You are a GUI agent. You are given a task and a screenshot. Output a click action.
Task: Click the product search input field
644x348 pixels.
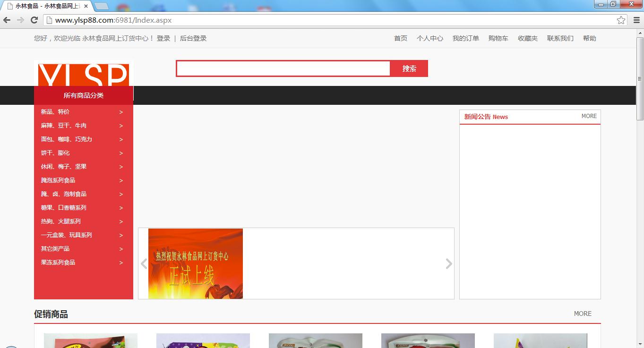283,68
